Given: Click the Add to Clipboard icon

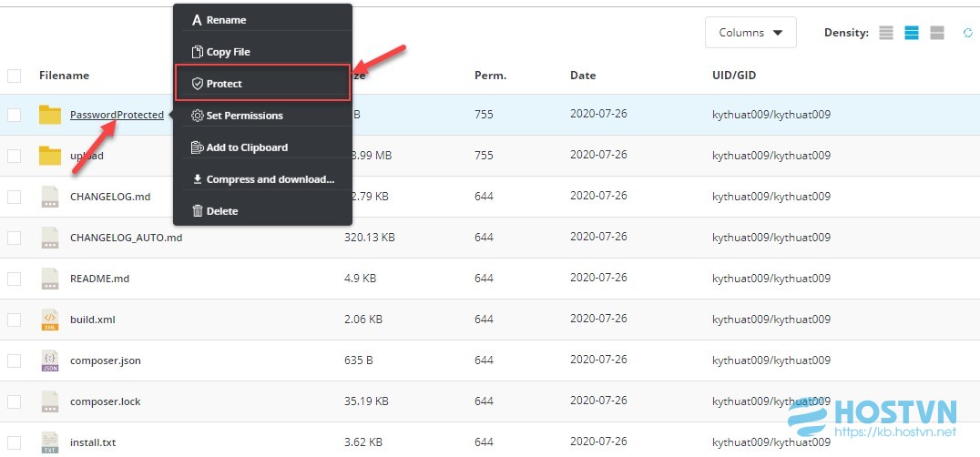Looking at the screenshot, I should (x=197, y=147).
